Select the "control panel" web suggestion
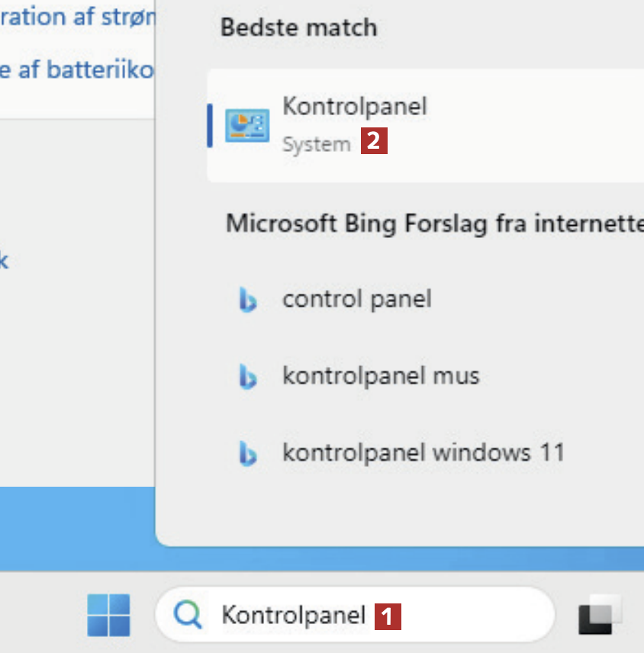The width and height of the screenshot is (644, 653). click(357, 298)
